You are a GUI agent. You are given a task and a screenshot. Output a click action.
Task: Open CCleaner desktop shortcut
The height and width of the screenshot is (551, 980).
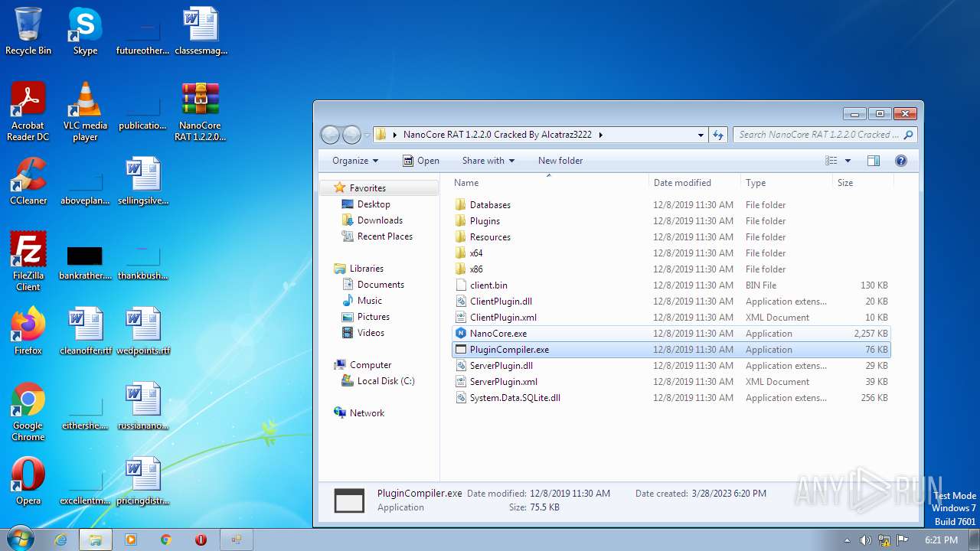[x=28, y=181]
